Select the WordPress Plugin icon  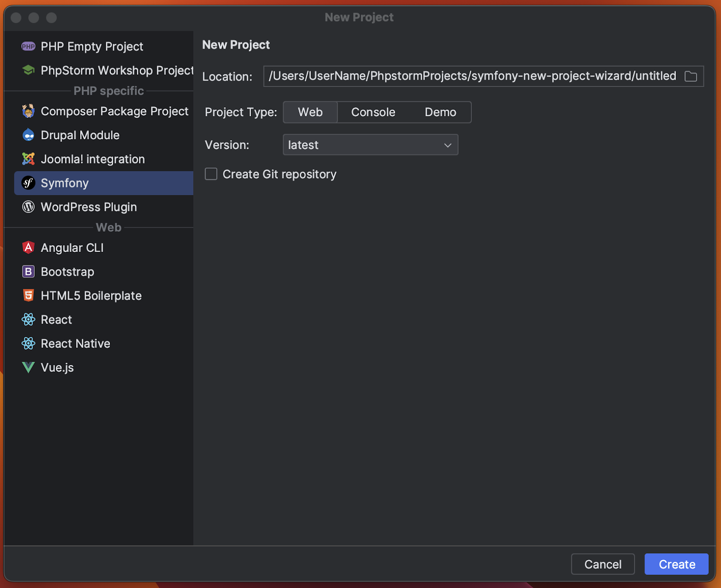click(x=28, y=207)
